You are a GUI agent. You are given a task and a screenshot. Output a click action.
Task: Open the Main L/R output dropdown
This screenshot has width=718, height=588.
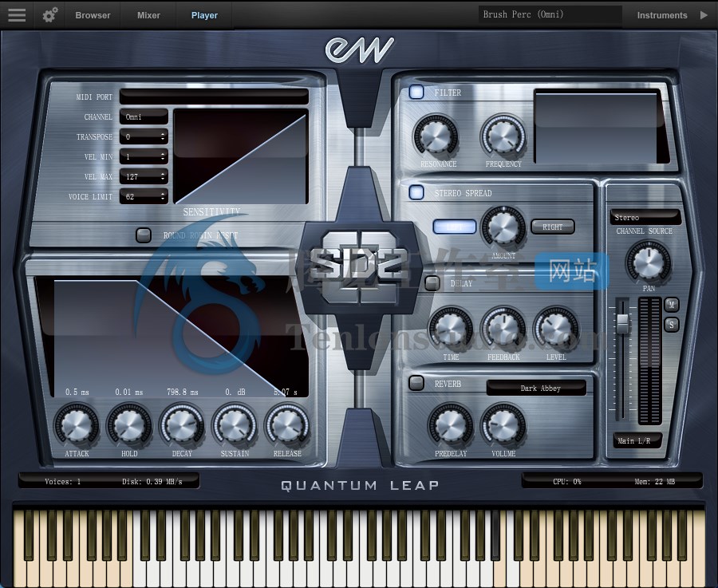coord(637,440)
